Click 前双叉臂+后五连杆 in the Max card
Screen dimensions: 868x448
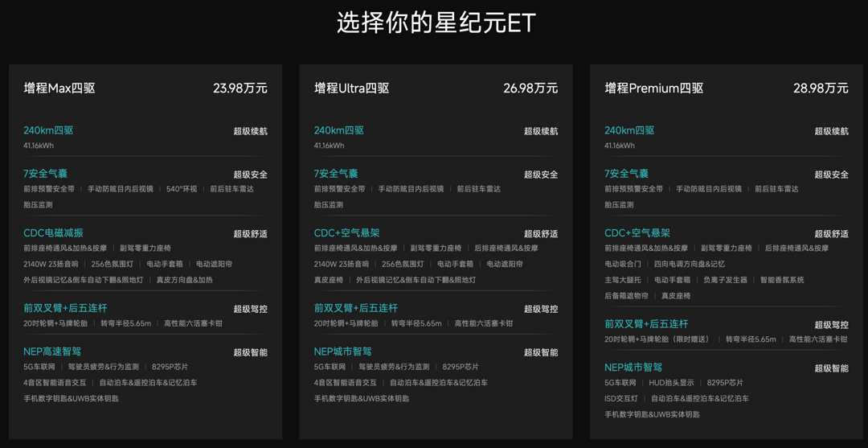[65, 308]
